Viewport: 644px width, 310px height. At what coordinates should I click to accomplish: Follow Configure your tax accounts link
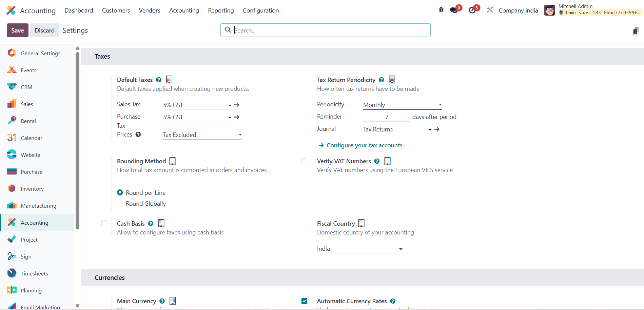pyautogui.click(x=364, y=145)
